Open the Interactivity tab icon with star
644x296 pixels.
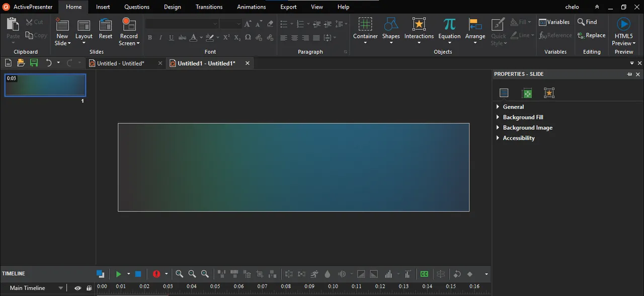549,93
